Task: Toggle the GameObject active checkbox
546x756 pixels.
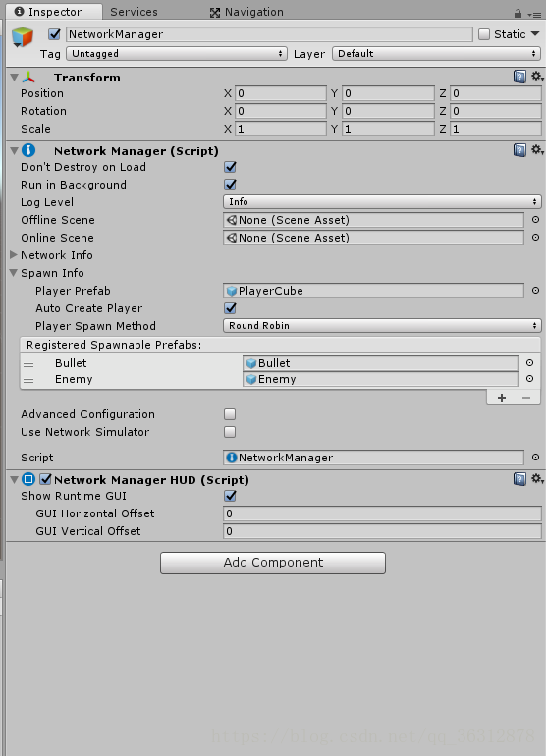Action: click(54, 34)
